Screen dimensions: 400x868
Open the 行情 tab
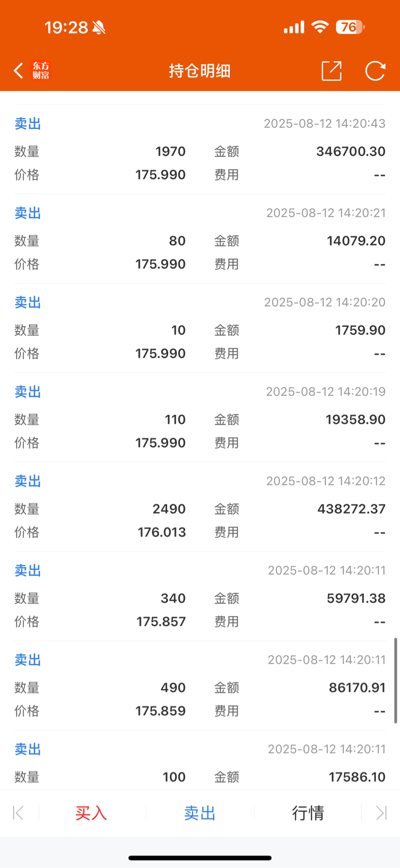[x=308, y=813]
